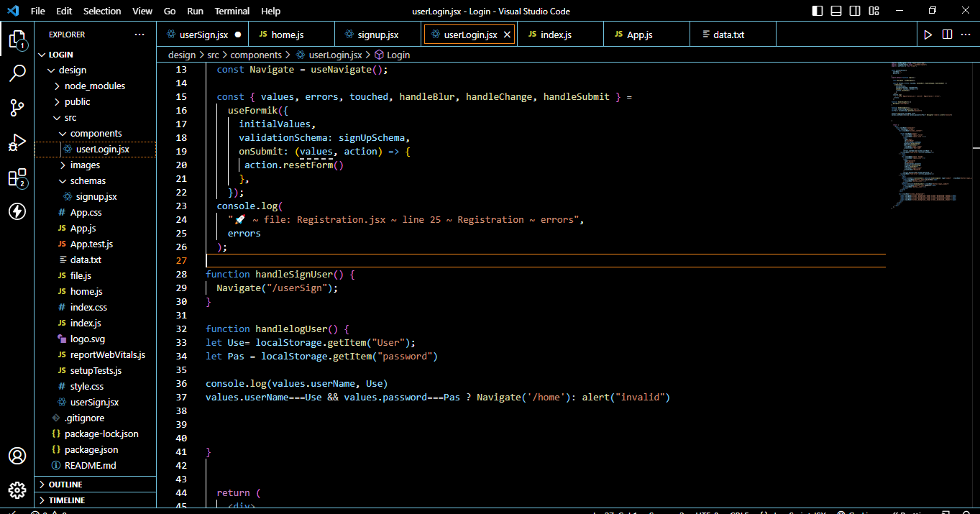
Task: Open the File menu
Action: [38, 11]
